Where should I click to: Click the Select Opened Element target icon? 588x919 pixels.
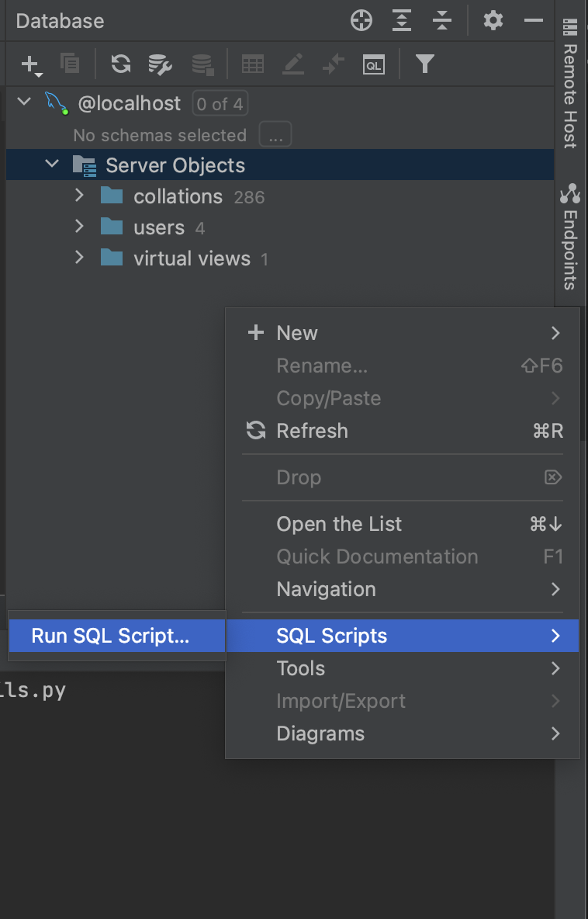pos(362,21)
